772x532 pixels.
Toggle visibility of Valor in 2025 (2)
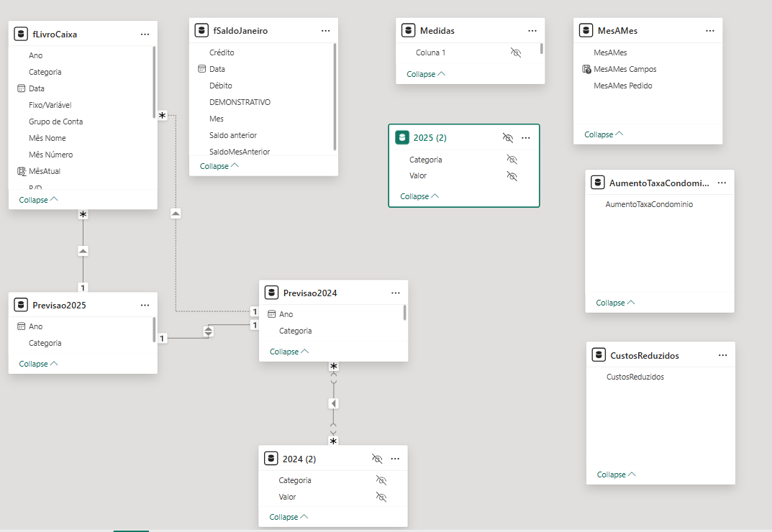512,175
